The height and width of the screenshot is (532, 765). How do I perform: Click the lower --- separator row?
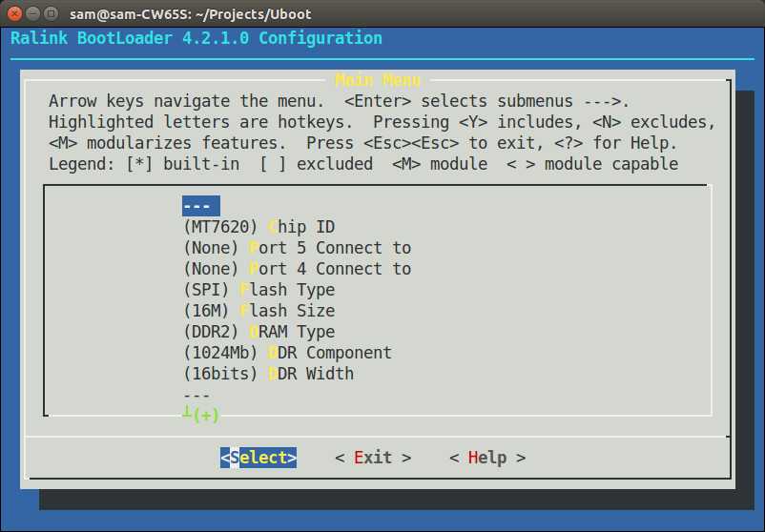(197, 395)
